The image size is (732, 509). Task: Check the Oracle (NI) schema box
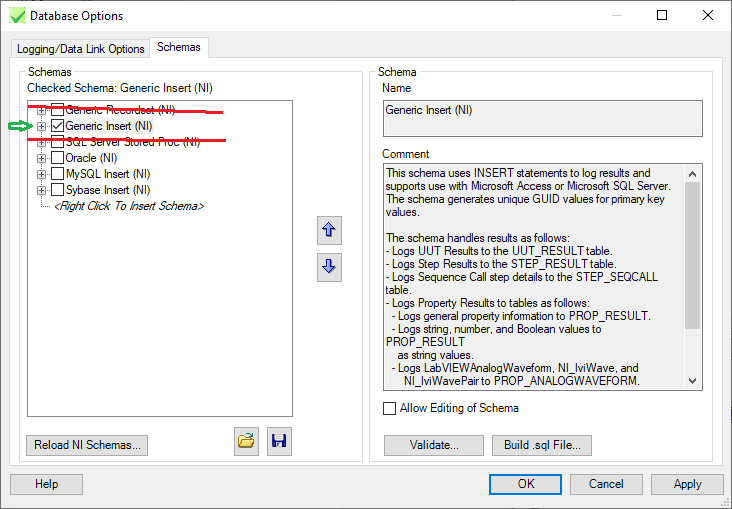coord(57,158)
